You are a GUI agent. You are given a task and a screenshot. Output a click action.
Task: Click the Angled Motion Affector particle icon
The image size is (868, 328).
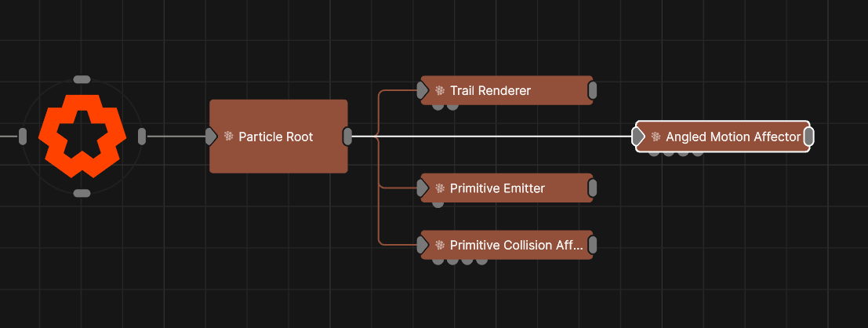point(656,137)
